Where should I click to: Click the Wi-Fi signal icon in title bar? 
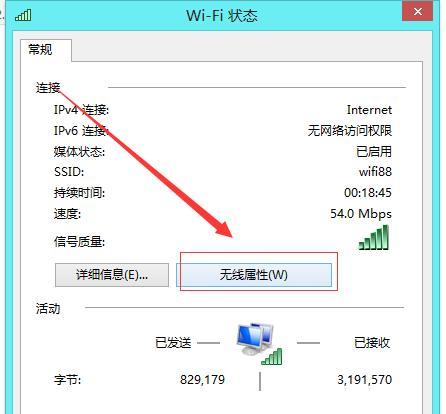23,15
